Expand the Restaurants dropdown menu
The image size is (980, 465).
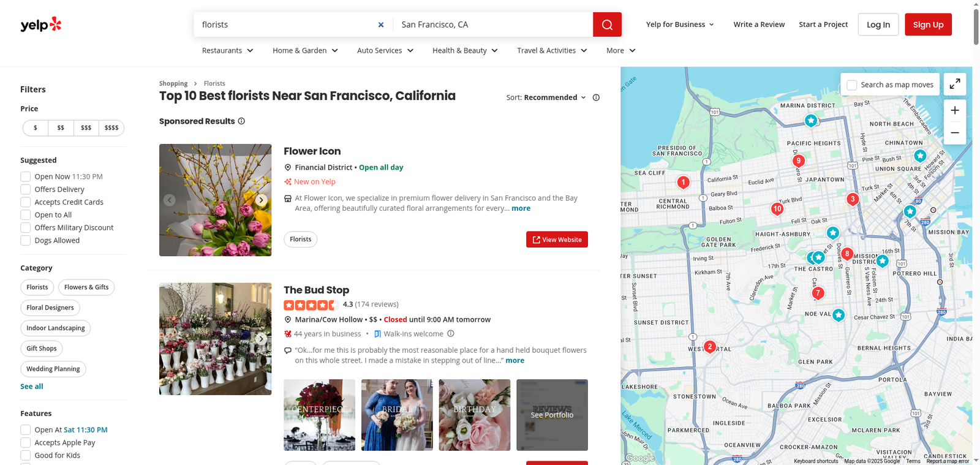click(x=228, y=50)
